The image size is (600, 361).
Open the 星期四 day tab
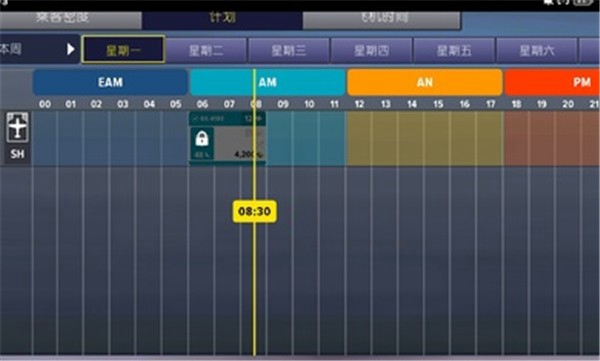pos(371,50)
